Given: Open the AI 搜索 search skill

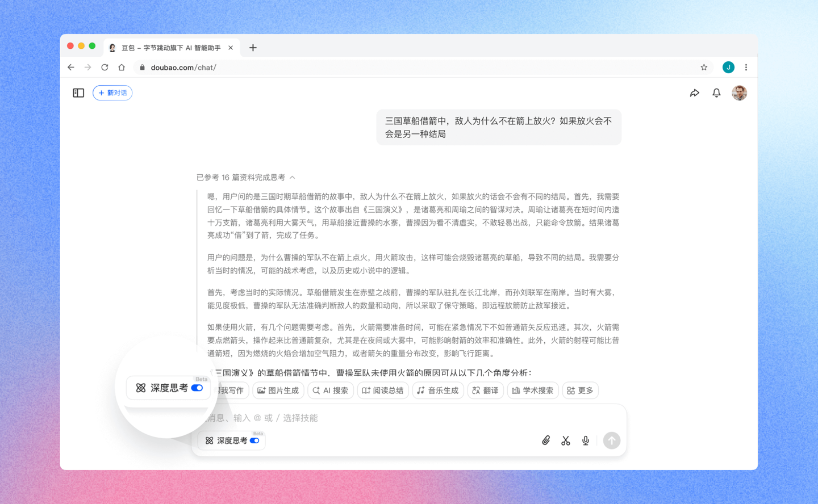Looking at the screenshot, I should 330,390.
